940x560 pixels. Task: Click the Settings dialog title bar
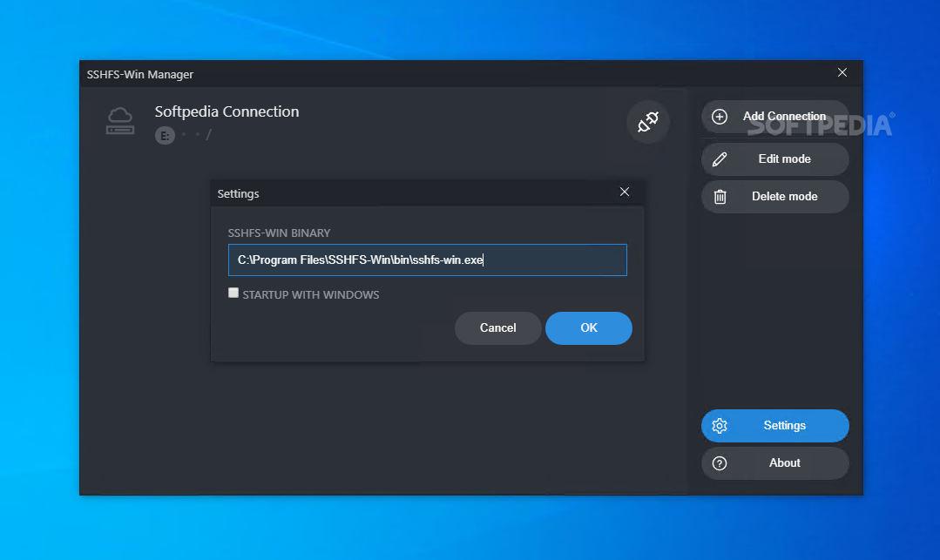tap(428, 193)
